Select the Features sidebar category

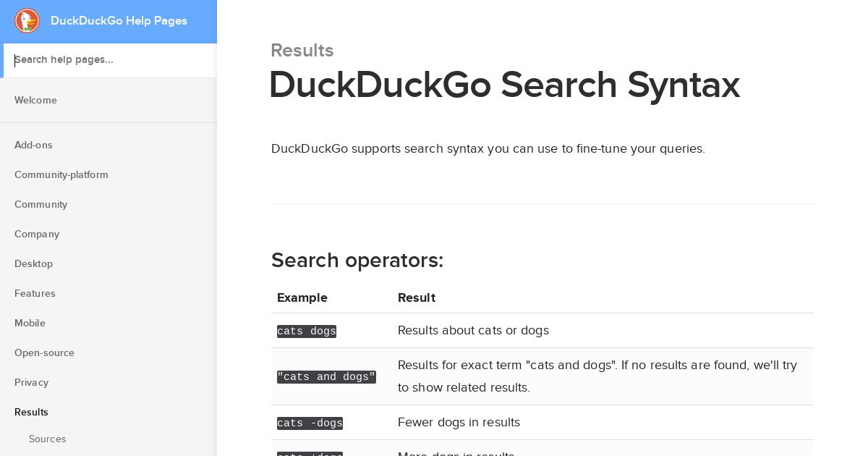35,294
